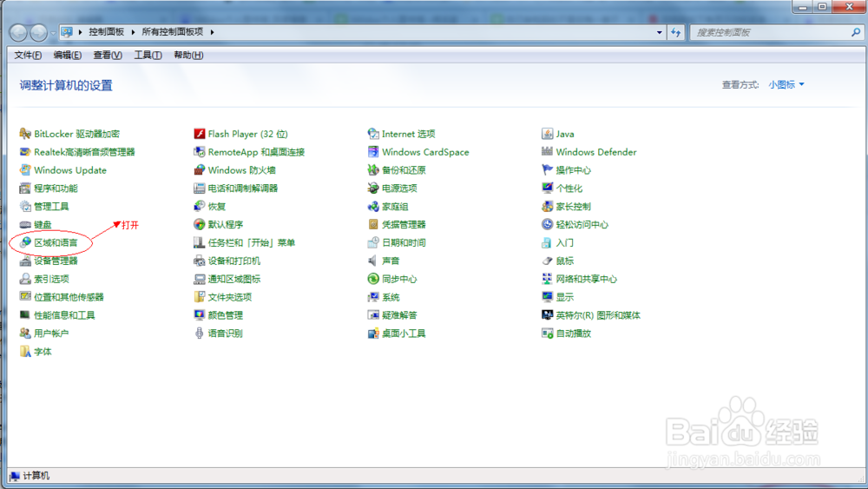Open the 编辑(E) menu

tap(68, 55)
